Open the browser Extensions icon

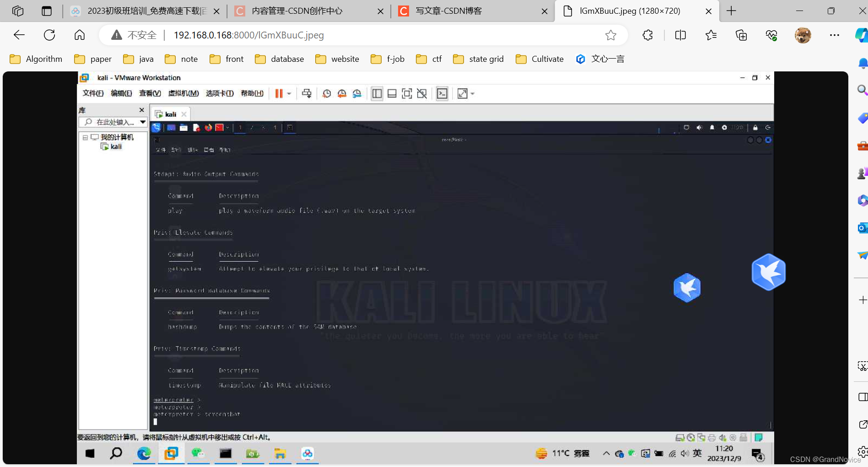click(x=647, y=35)
